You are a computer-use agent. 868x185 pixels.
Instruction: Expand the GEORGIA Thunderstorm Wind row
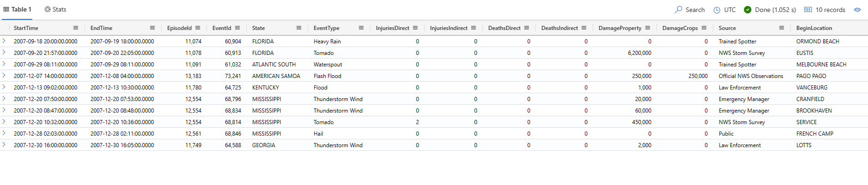[x=4, y=145]
